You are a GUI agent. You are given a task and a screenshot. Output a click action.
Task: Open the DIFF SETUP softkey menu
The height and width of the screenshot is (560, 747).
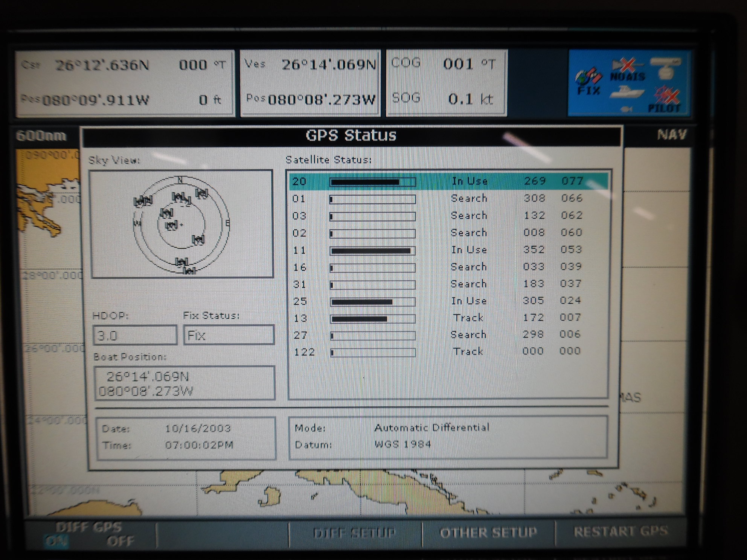(355, 533)
